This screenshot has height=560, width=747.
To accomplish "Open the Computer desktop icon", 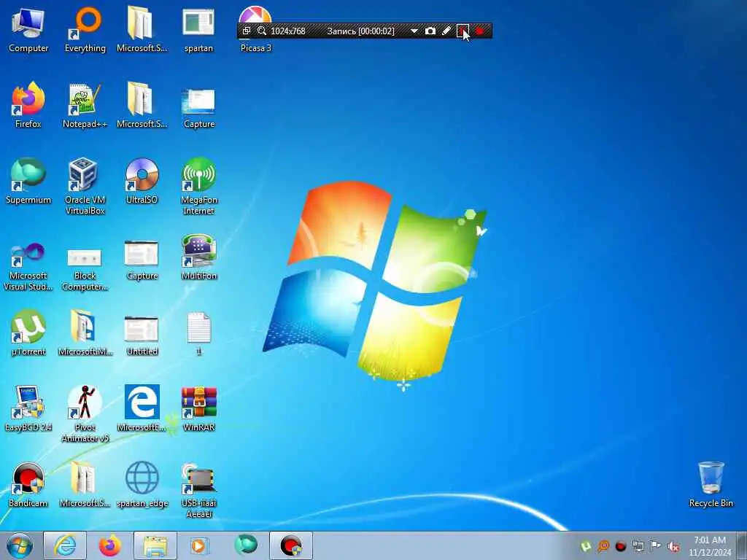I will [28, 29].
